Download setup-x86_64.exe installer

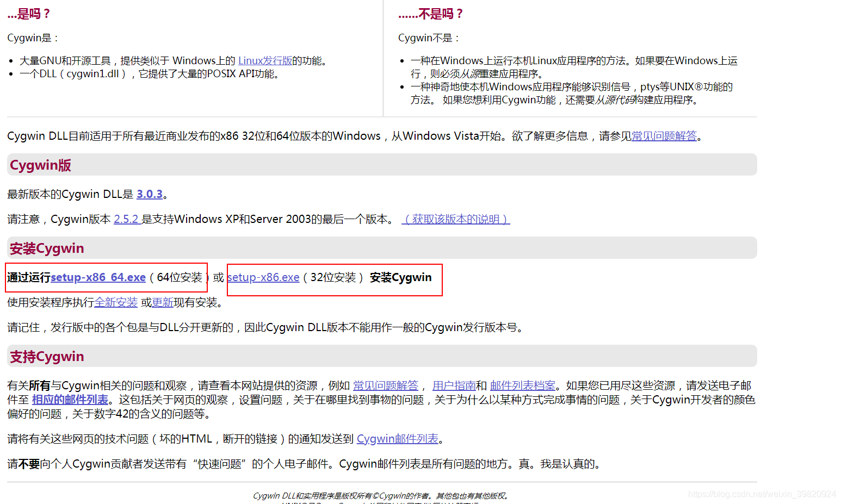point(98,277)
